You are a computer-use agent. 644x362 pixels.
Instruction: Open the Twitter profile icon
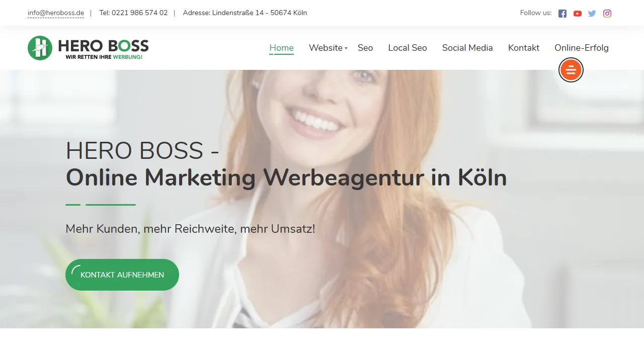coord(592,13)
